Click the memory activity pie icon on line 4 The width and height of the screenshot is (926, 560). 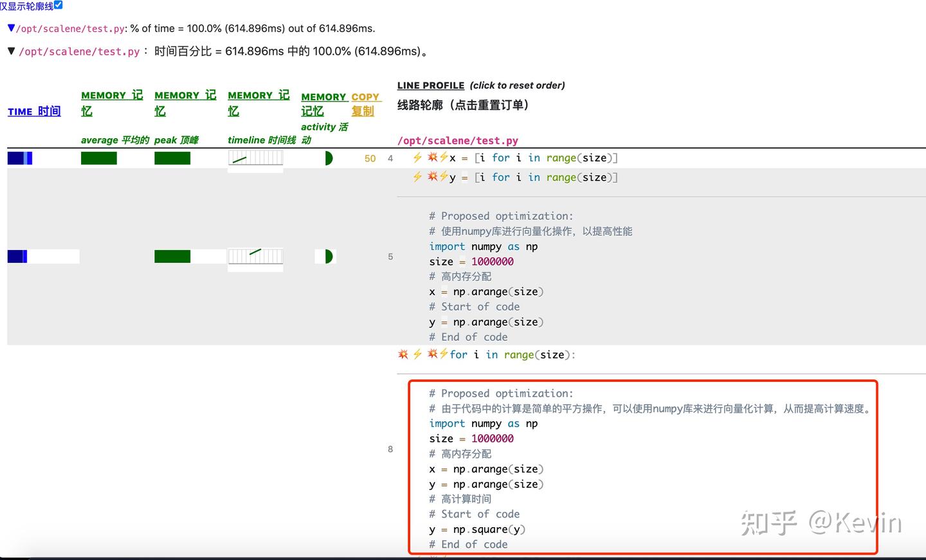[x=329, y=158]
